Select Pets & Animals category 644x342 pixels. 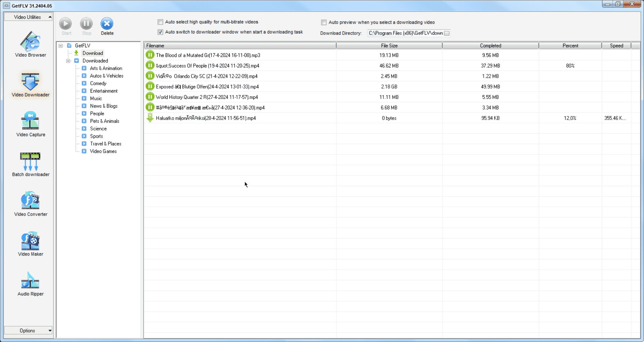(105, 121)
